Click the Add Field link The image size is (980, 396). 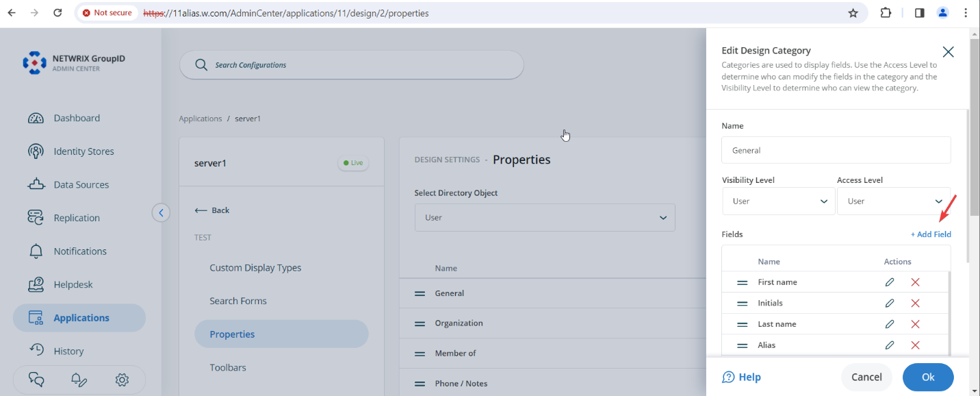pyautogui.click(x=931, y=234)
